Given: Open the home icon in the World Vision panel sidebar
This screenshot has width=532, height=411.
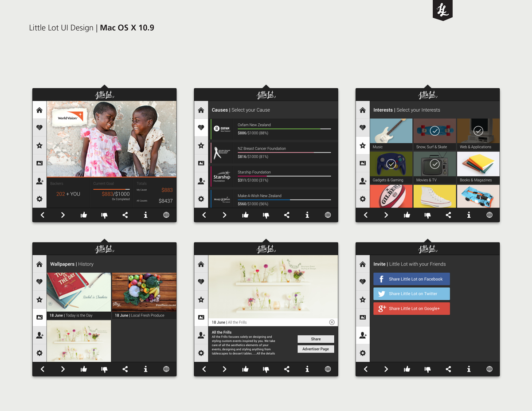Looking at the screenshot, I should point(39,110).
